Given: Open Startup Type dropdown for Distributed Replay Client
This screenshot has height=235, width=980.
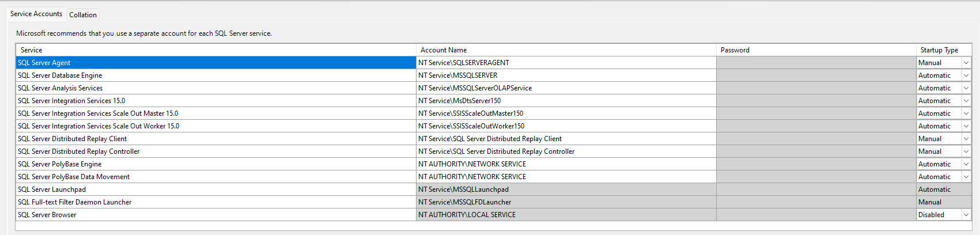Looking at the screenshot, I should point(966,139).
